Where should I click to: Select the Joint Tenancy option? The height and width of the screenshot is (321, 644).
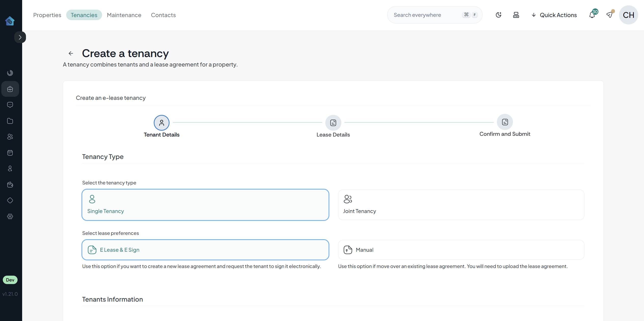click(x=461, y=205)
